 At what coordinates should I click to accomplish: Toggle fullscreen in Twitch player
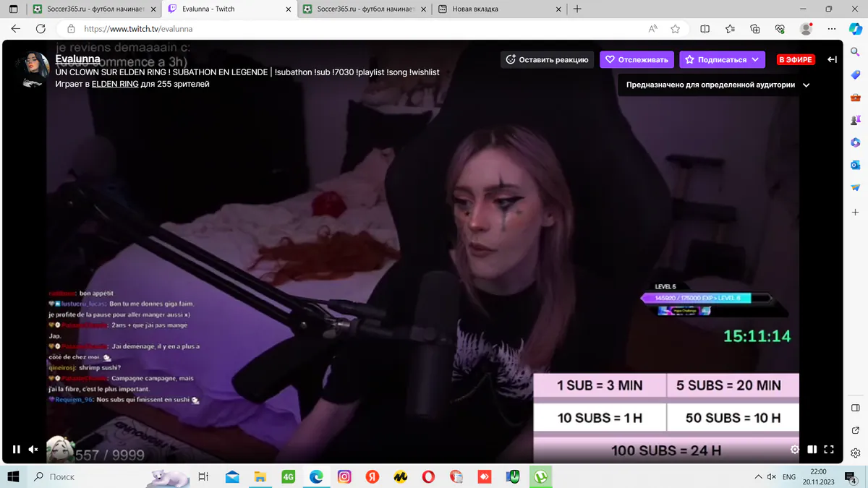tap(829, 449)
